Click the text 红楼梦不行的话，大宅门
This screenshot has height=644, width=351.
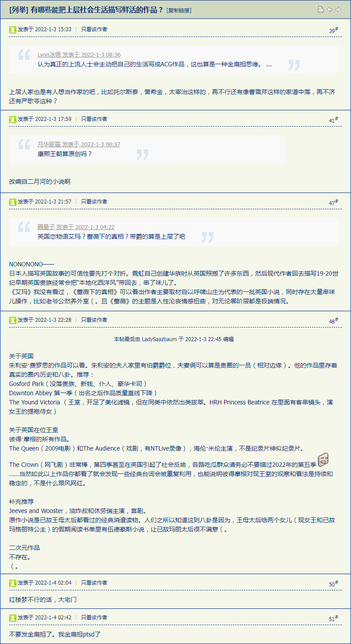tap(43, 600)
